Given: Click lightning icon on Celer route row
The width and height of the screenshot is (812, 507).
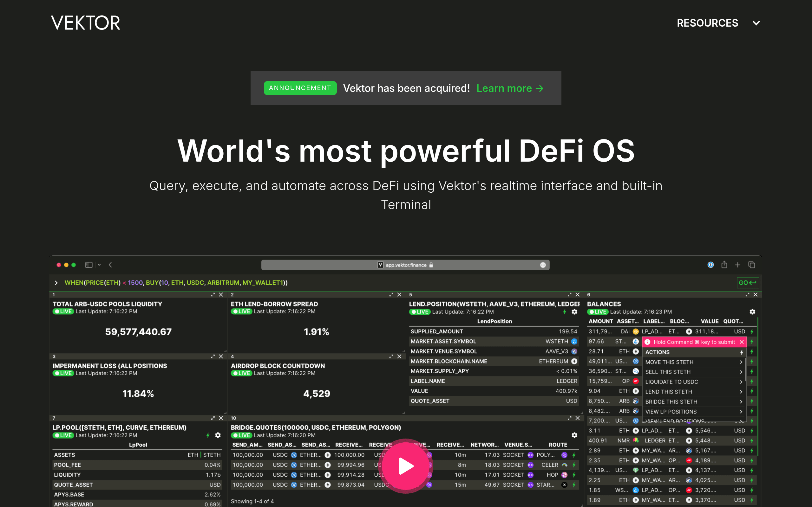Looking at the screenshot, I should coord(574,465).
